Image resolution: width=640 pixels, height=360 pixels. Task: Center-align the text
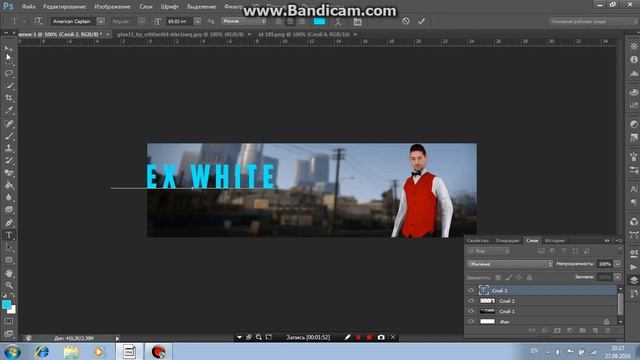(x=290, y=21)
